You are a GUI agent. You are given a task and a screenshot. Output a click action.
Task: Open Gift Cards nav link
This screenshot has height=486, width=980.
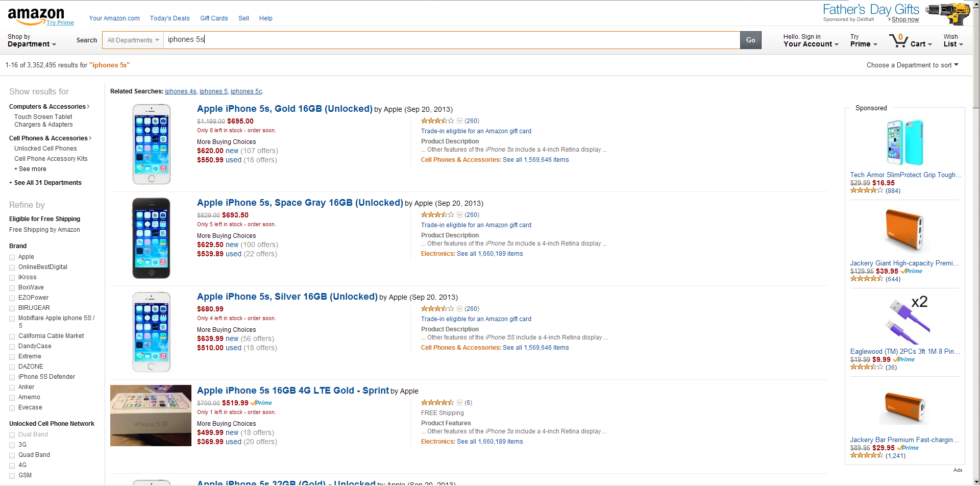(214, 18)
